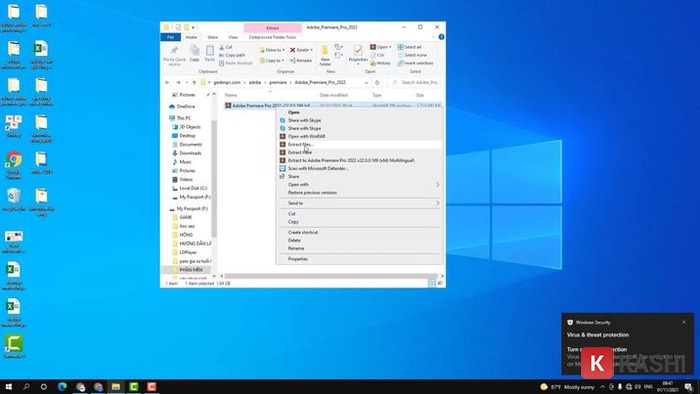The height and width of the screenshot is (394, 700).
Task: Expand the Send to submenu
Action: [x=360, y=203]
